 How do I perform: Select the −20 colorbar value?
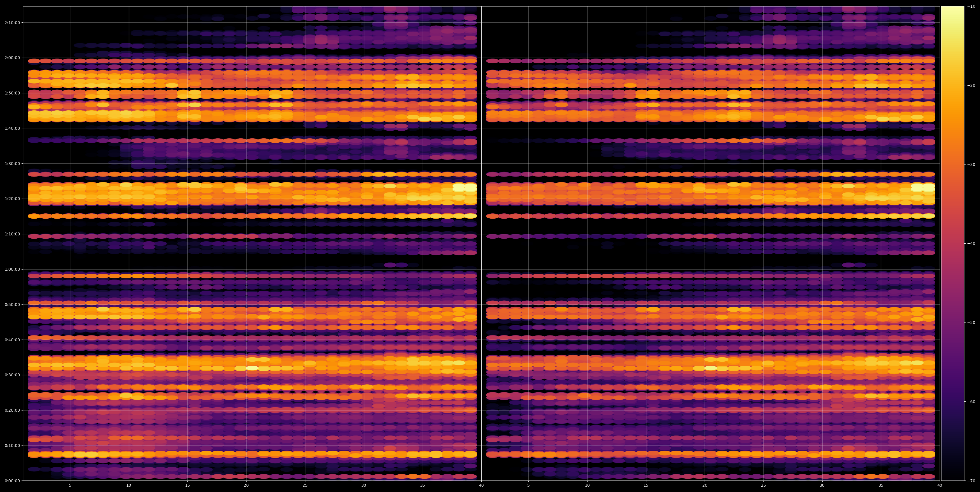(971, 86)
